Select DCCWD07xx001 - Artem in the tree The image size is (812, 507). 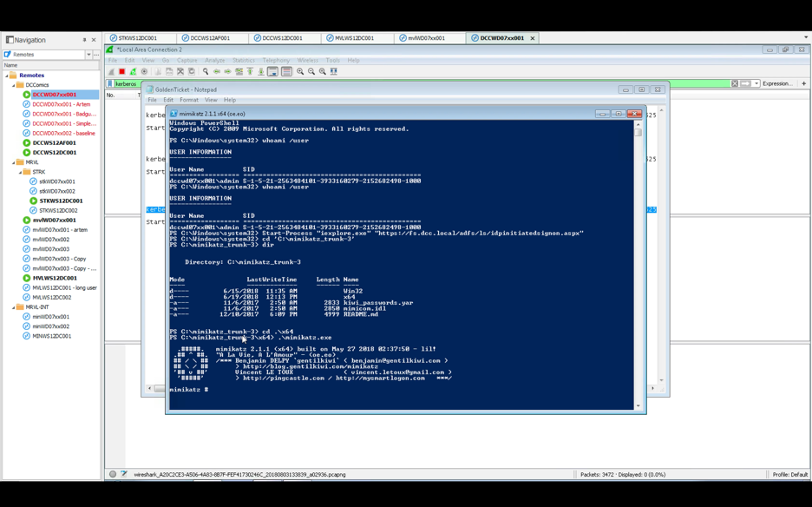click(61, 104)
